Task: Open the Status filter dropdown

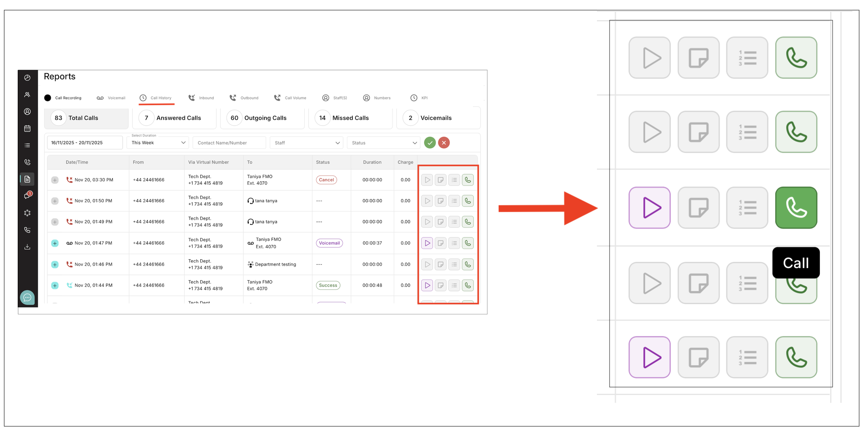Action: pos(384,143)
